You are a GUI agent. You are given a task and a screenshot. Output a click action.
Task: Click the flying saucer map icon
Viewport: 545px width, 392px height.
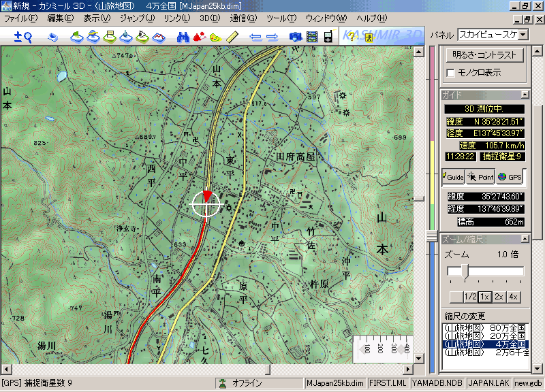pos(93,37)
